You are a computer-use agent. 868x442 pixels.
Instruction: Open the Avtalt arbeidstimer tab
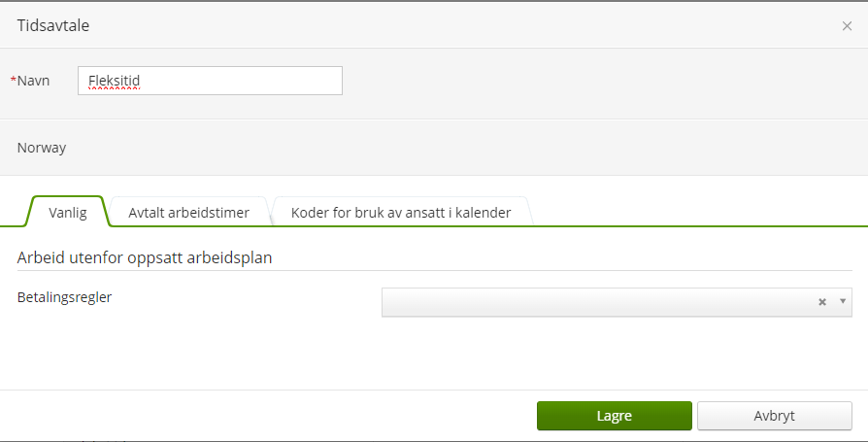pyautogui.click(x=188, y=213)
